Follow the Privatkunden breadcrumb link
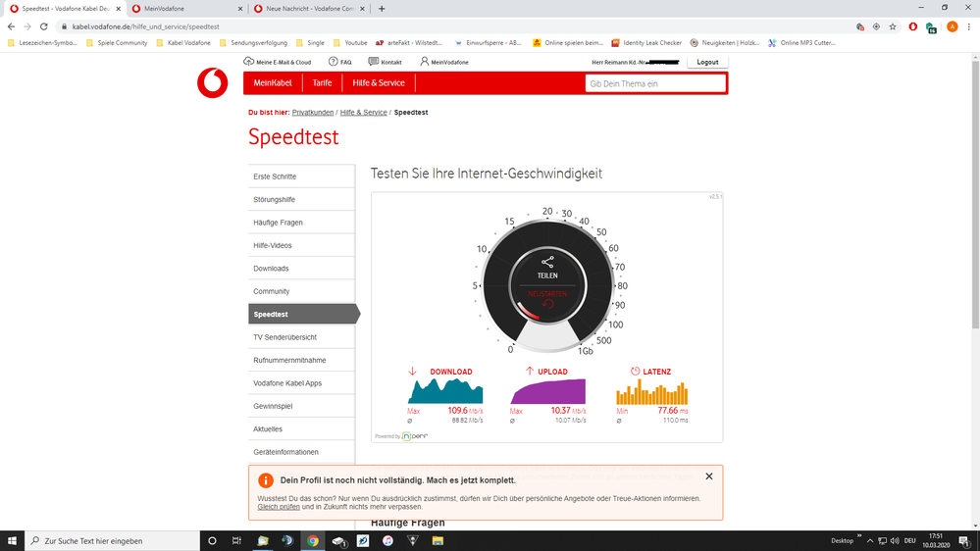 (313, 113)
